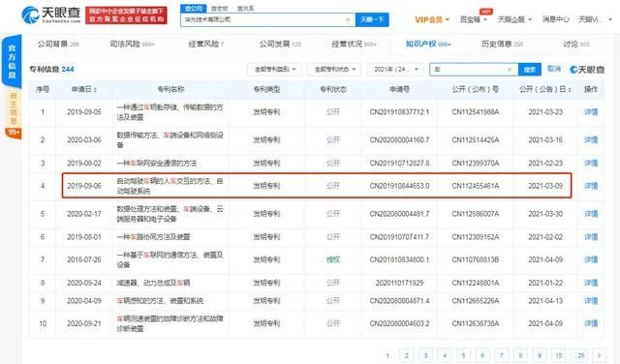Image resolution: width=620 pixels, height=364 pixels.
Task: Go to results page 6
Action: (482, 355)
